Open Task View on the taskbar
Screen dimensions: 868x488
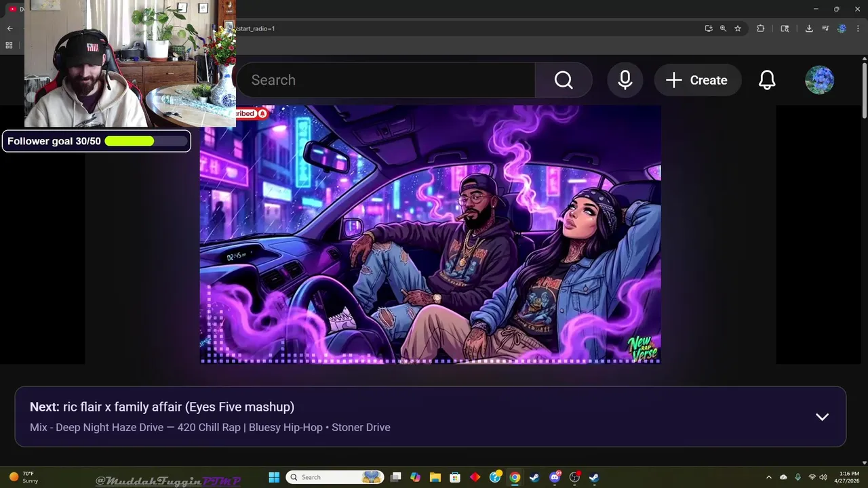point(396,477)
